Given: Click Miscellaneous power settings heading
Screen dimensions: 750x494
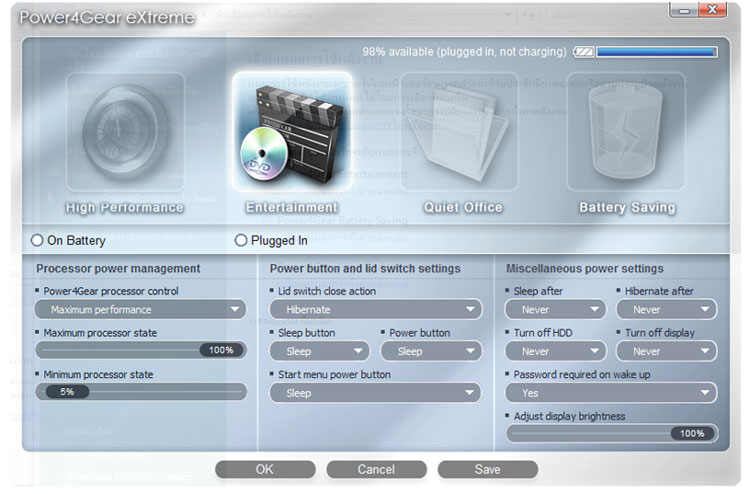Looking at the screenshot, I should click(x=585, y=269).
